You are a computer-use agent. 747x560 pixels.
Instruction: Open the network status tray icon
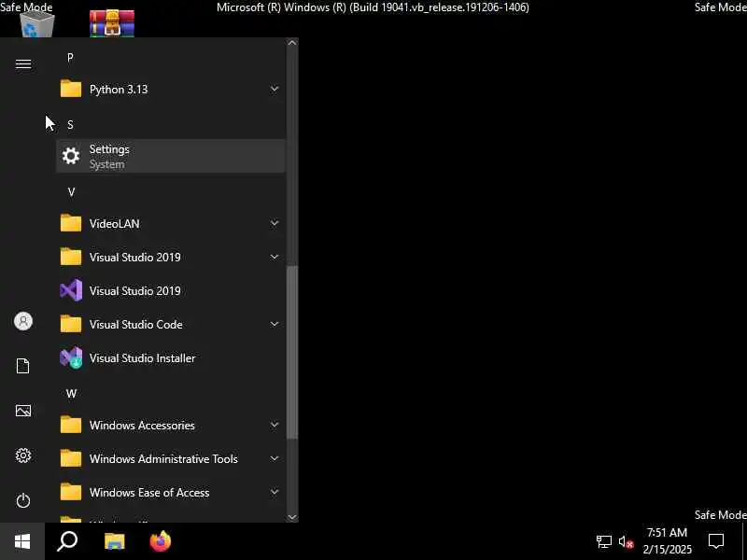coord(603,541)
